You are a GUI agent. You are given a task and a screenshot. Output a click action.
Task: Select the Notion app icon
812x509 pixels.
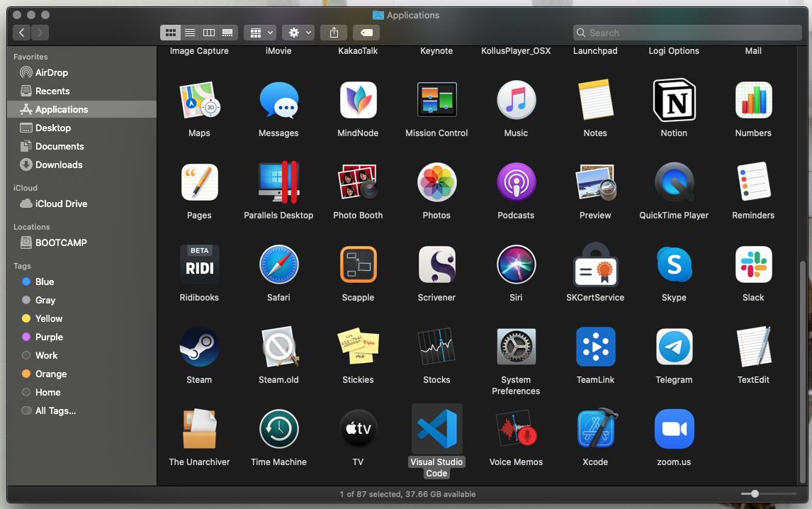coord(674,100)
